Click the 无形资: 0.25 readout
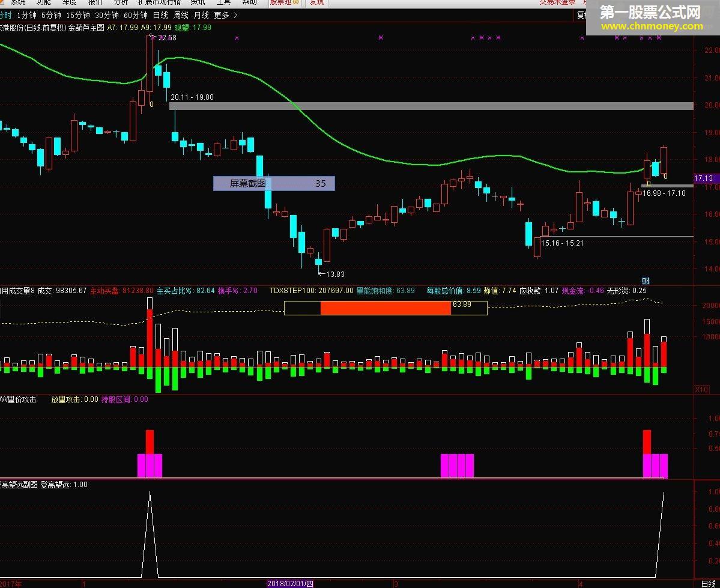This screenshot has height=588, width=720. [627, 291]
